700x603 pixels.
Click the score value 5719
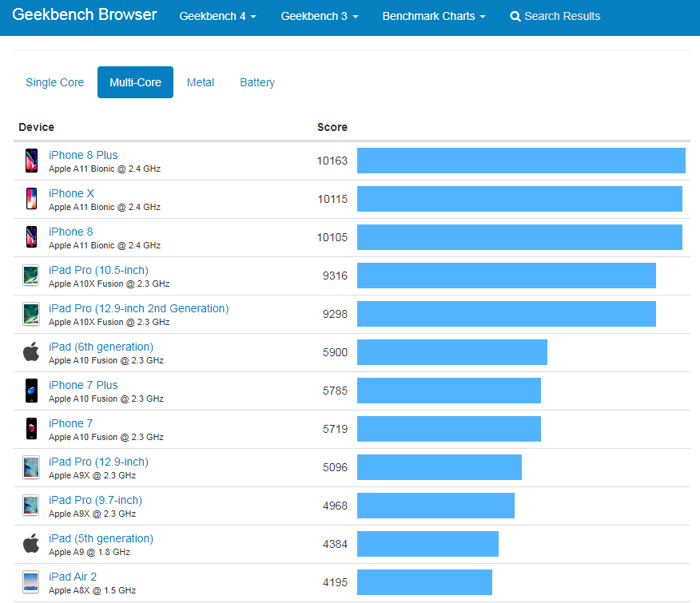(x=335, y=430)
